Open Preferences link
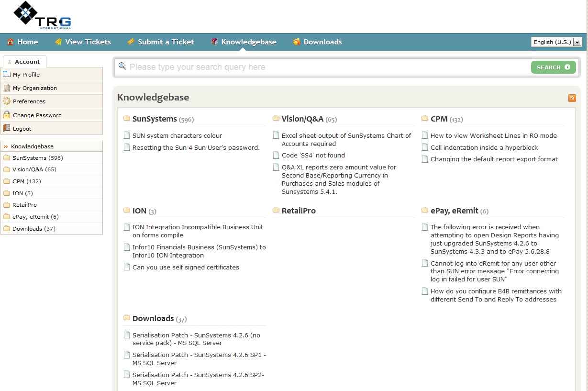 tap(29, 101)
